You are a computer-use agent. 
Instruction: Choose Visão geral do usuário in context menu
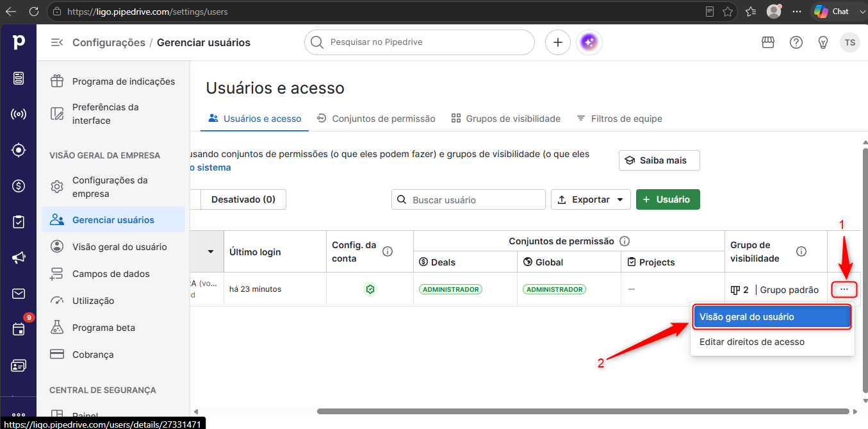pos(772,317)
